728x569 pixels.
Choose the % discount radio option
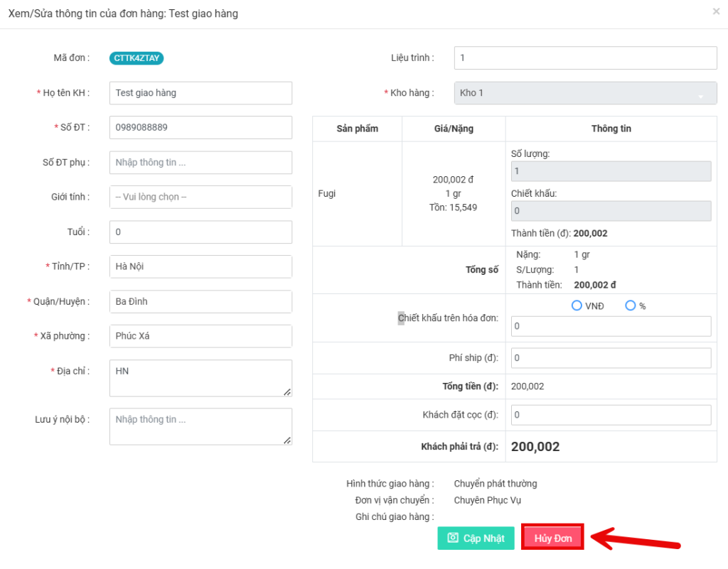(630, 305)
